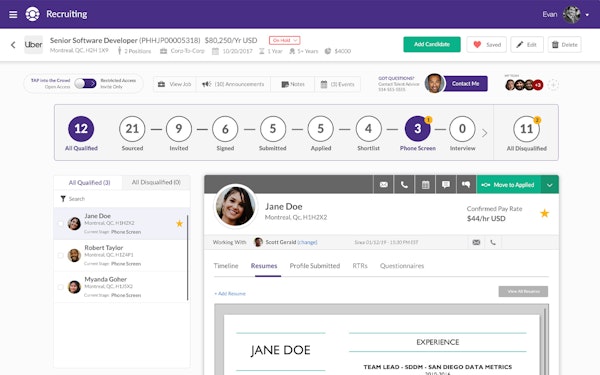Open the On Hold status dropdown

(x=284, y=40)
